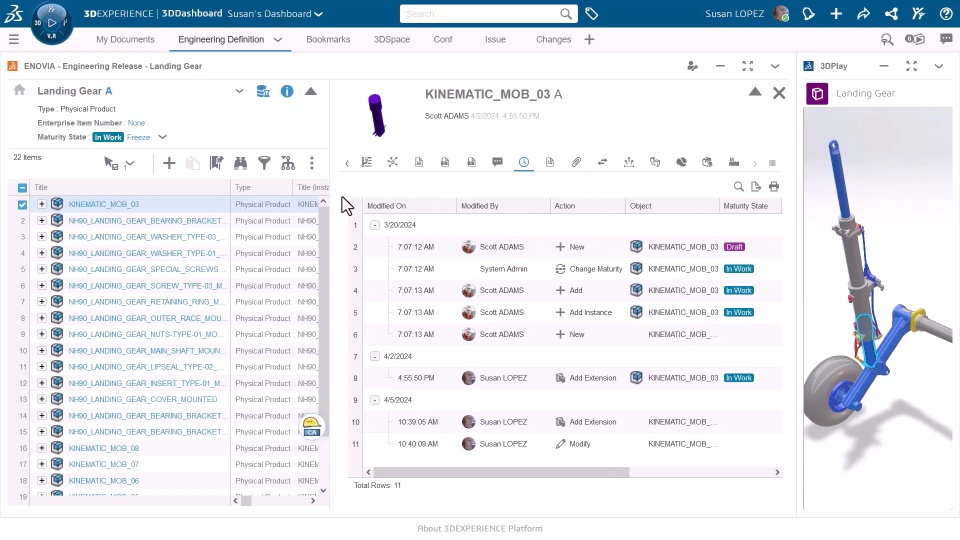Screen dimensions: 960x540
Task: Open the 3DEXPERIENCE compass
Action: pyautogui.click(x=51, y=23)
